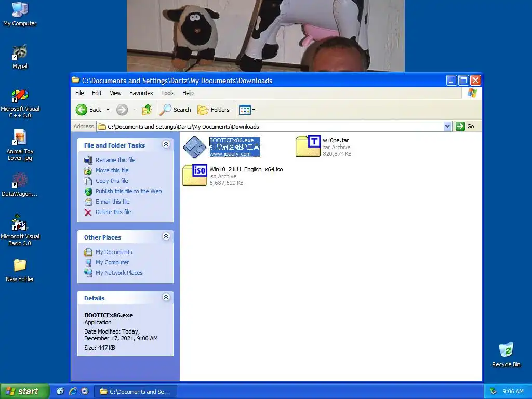Click Show Desktop quick launch icon
The image size is (532, 399).
[60, 391]
